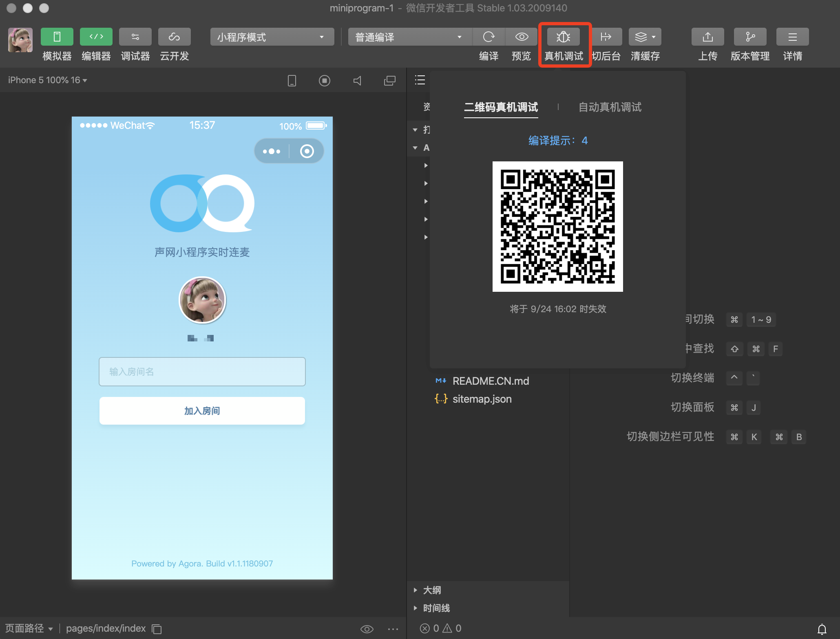This screenshot has width=840, height=639.
Task: Expand the 时间线 timeline section
Action: [489, 608]
